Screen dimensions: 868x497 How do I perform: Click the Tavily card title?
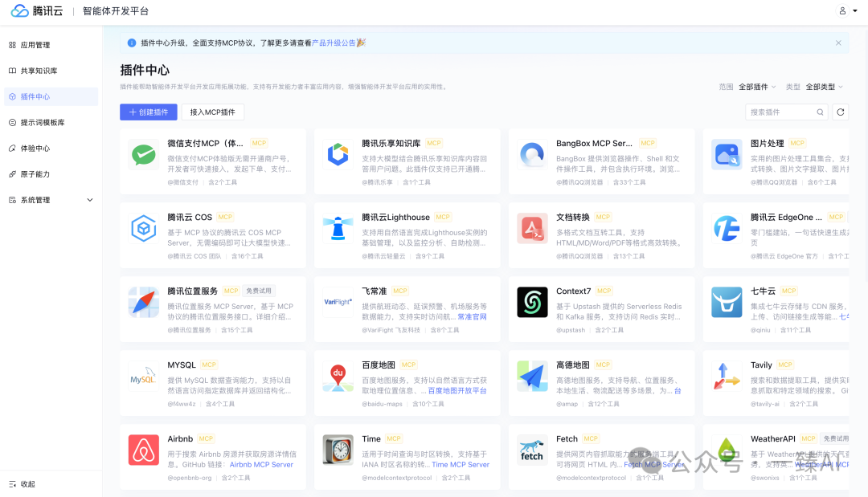coord(761,365)
